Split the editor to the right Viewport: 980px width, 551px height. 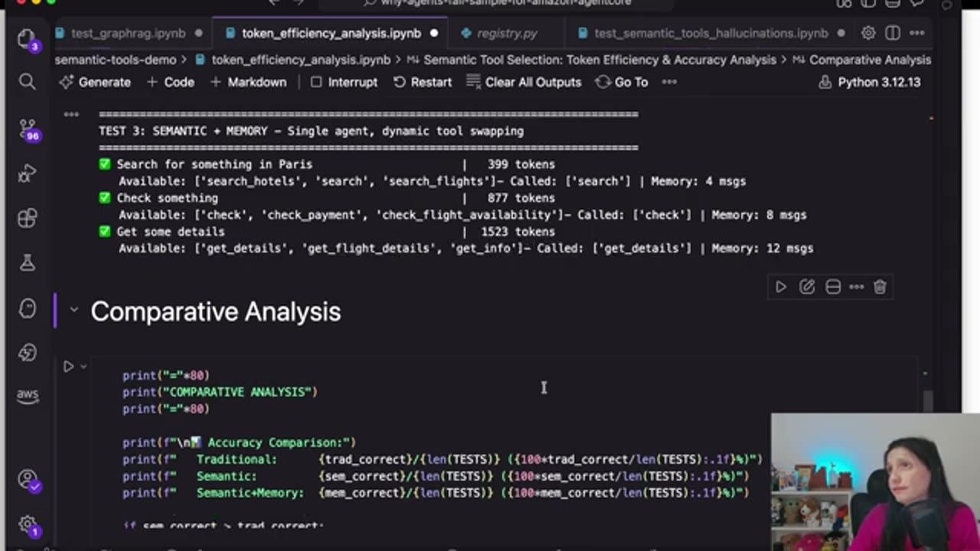click(x=893, y=33)
